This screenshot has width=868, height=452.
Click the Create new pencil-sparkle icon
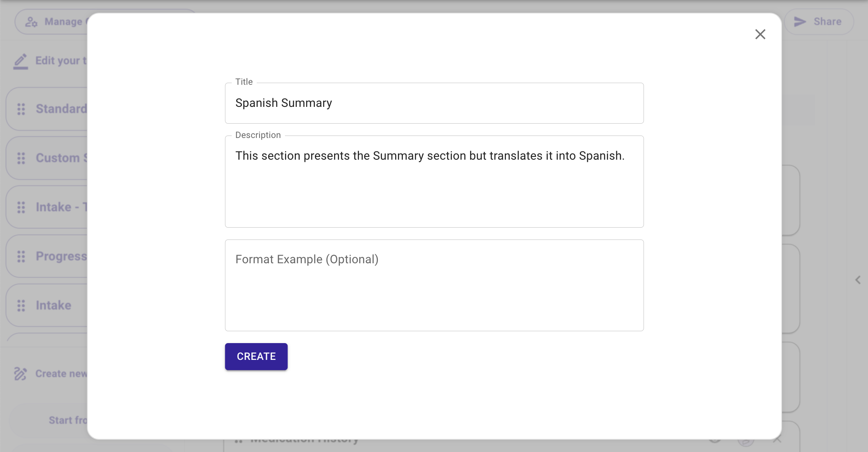(x=20, y=373)
